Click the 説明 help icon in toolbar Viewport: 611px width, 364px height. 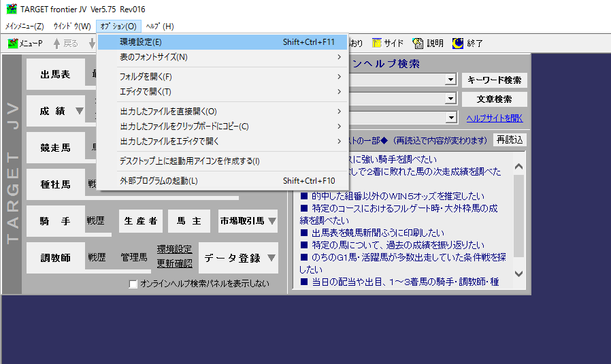(x=418, y=44)
